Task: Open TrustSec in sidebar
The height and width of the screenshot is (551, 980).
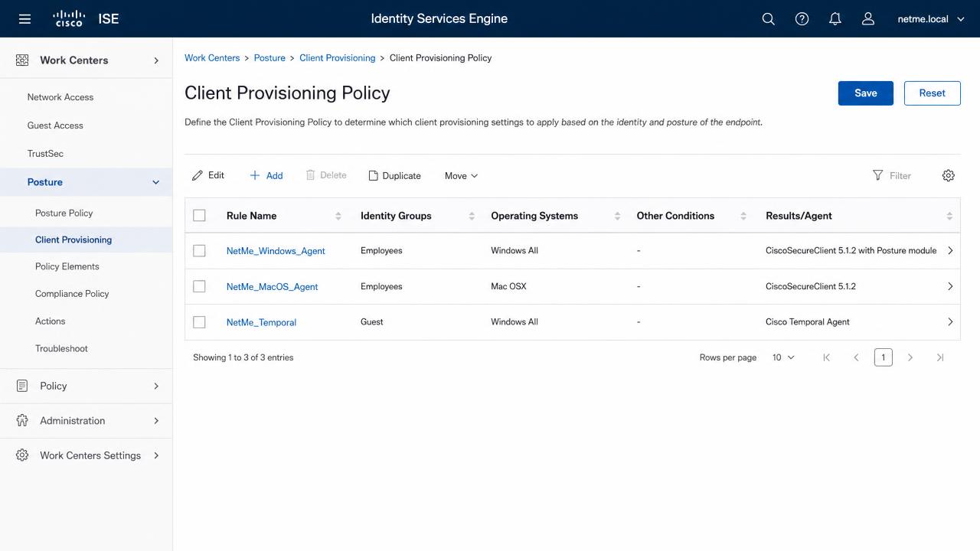Action: click(x=45, y=154)
